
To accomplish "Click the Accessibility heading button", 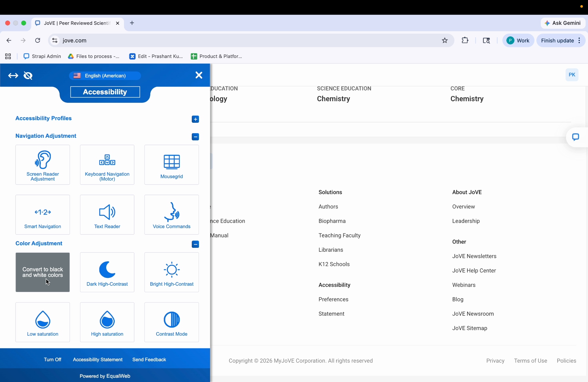I will [105, 92].
